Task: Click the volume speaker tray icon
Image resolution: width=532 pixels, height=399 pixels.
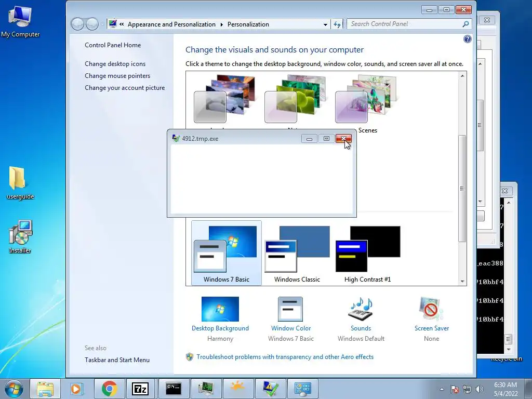Action: 479,389
